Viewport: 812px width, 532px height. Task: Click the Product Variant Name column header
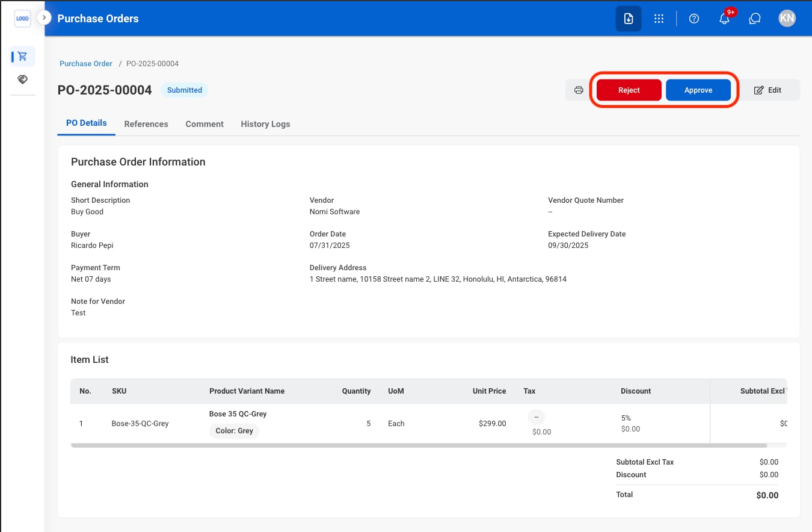(x=247, y=391)
